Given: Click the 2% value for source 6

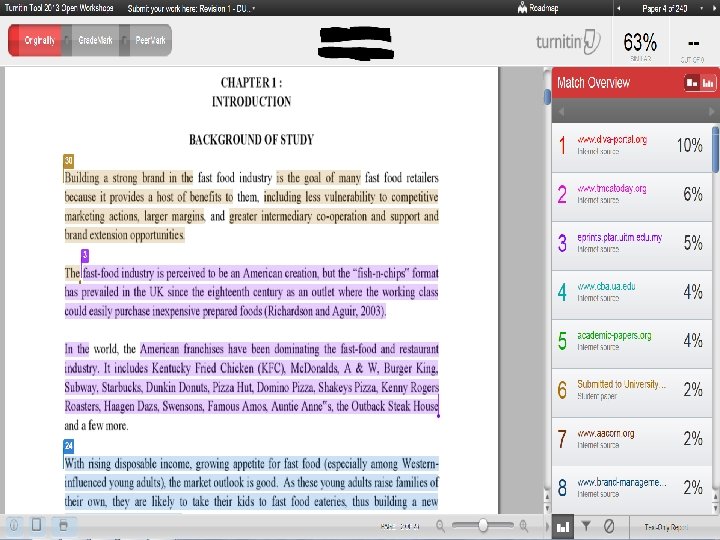Looking at the screenshot, I should 693,390.
